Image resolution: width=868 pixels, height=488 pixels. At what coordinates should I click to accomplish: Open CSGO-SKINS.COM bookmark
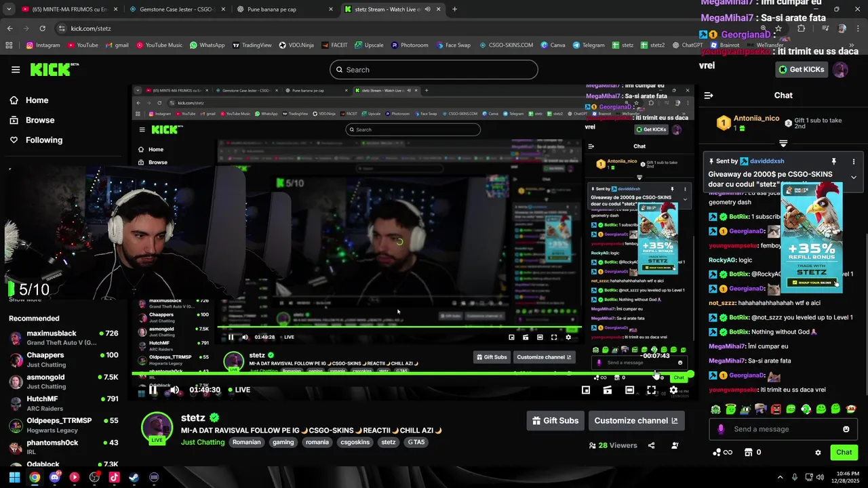[x=506, y=45]
